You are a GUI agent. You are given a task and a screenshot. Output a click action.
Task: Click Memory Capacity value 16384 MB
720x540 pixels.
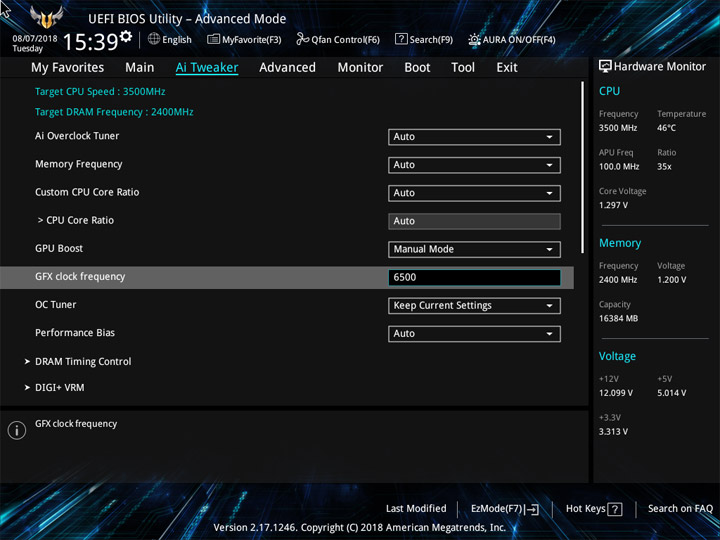pos(618,318)
